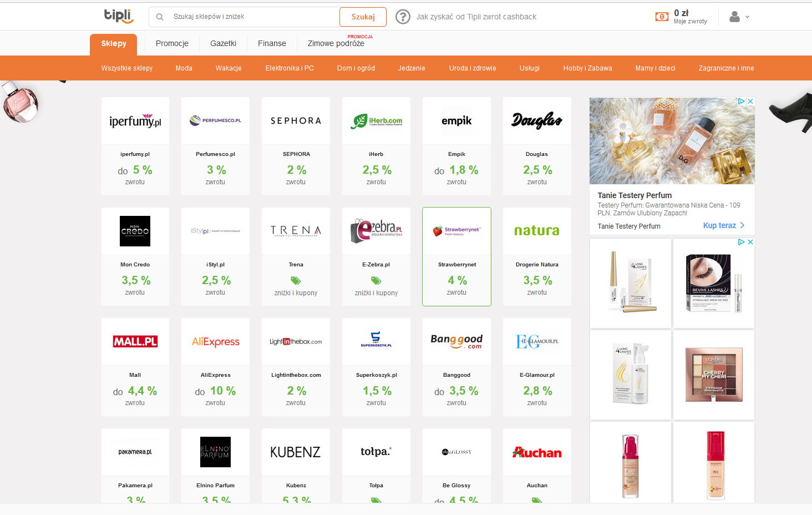Click the Elnino Parfum logo
The height and width of the screenshot is (515, 812).
[x=215, y=452]
